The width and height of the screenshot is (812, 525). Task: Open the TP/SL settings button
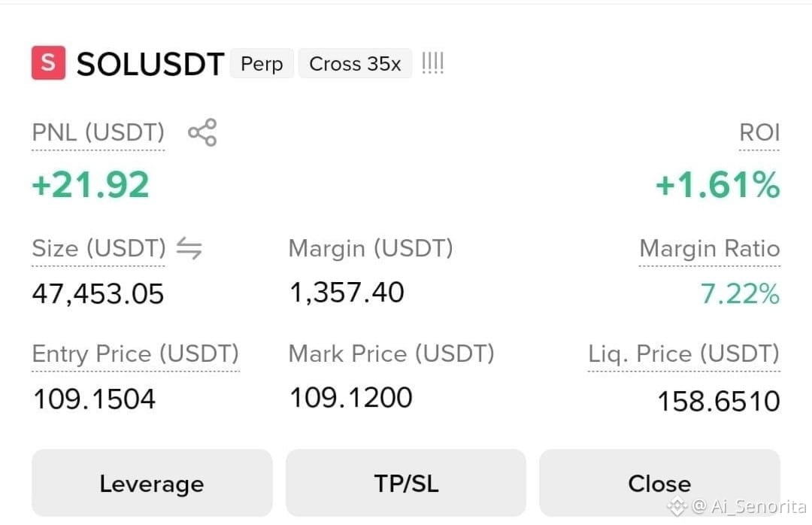(x=406, y=483)
